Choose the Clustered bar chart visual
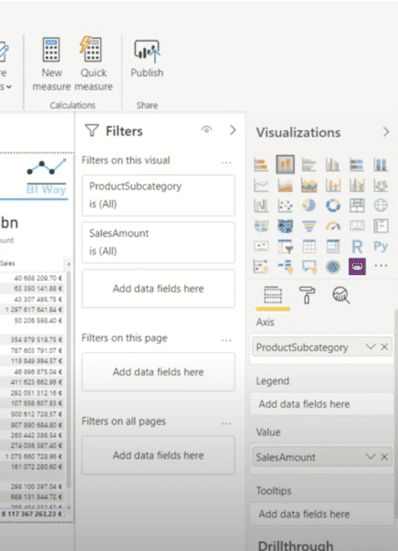 [309, 164]
